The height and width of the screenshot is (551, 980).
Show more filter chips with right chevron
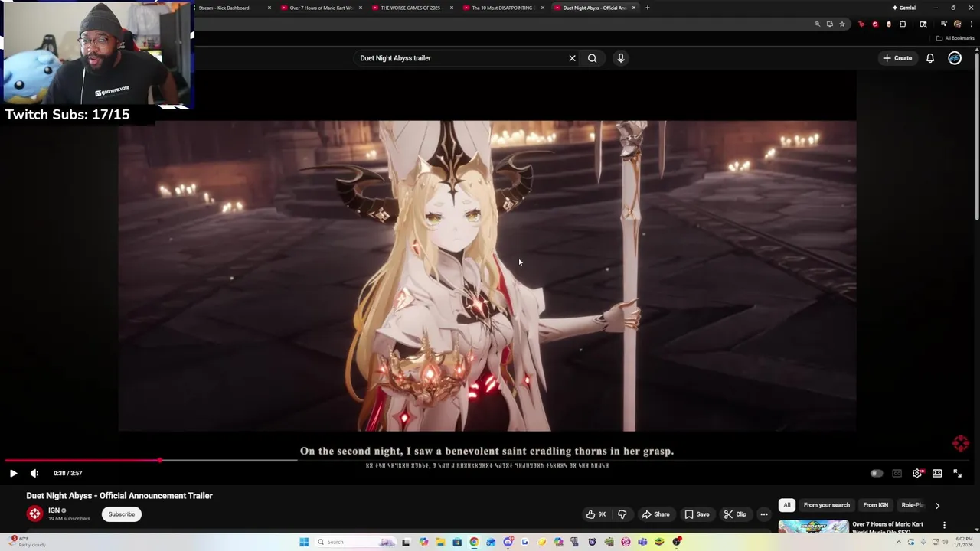tap(937, 505)
